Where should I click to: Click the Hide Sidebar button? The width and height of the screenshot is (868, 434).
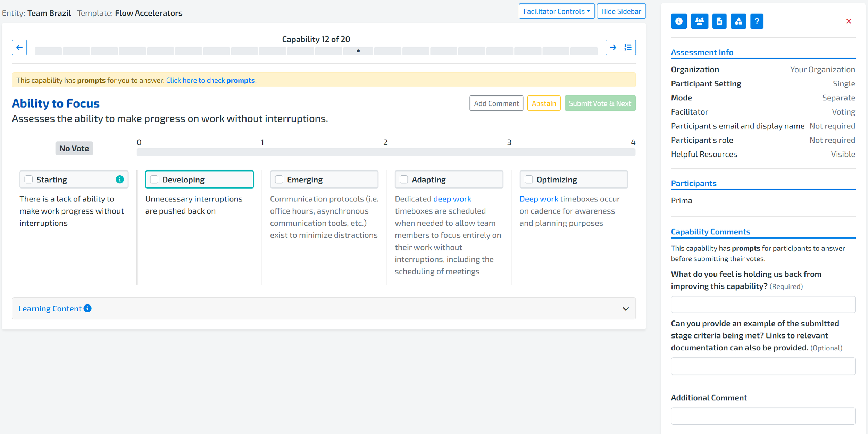point(621,11)
